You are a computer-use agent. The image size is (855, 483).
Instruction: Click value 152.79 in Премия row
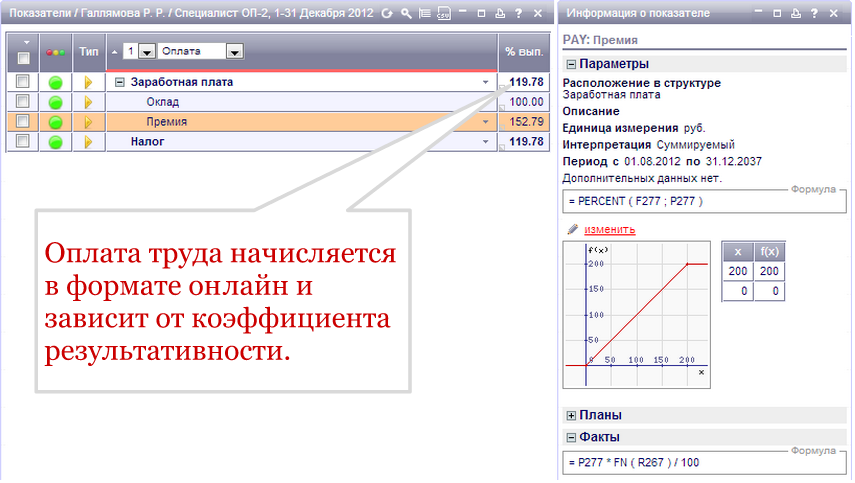(x=526, y=122)
